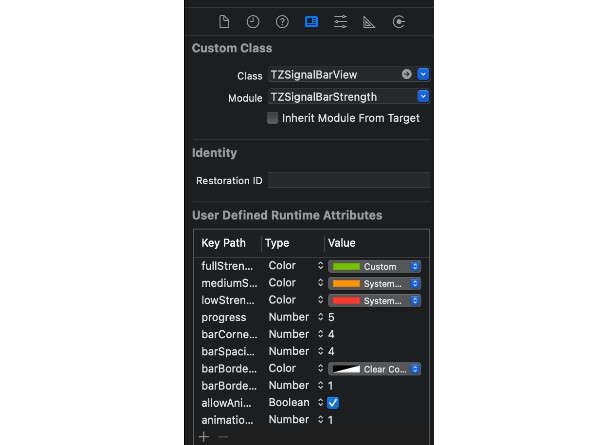Image resolution: width=604 pixels, height=445 pixels.
Task: Select the barSpaci... key path
Action: click(x=228, y=351)
